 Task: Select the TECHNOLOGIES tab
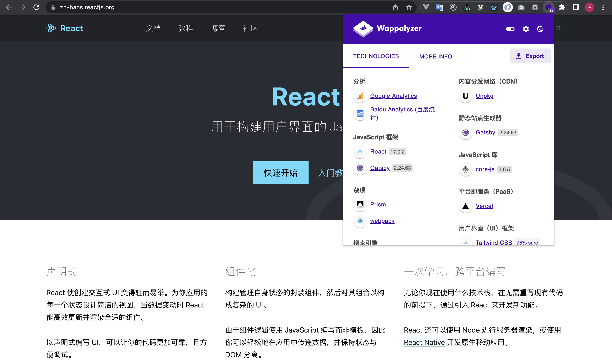[376, 56]
